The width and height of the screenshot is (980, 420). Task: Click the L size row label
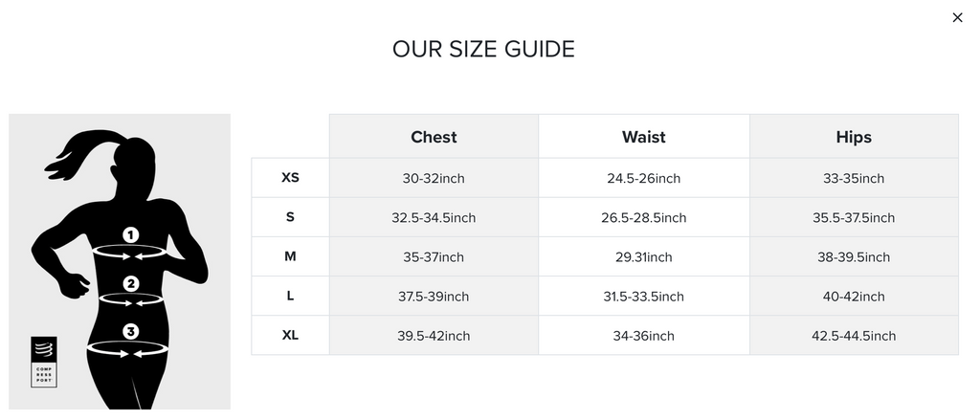point(290,296)
